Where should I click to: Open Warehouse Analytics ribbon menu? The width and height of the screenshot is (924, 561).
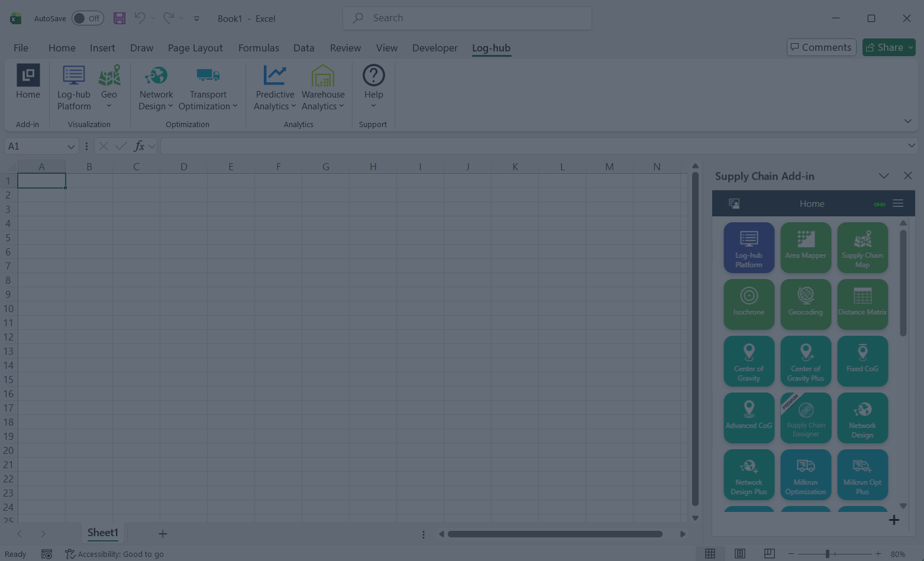(323, 87)
